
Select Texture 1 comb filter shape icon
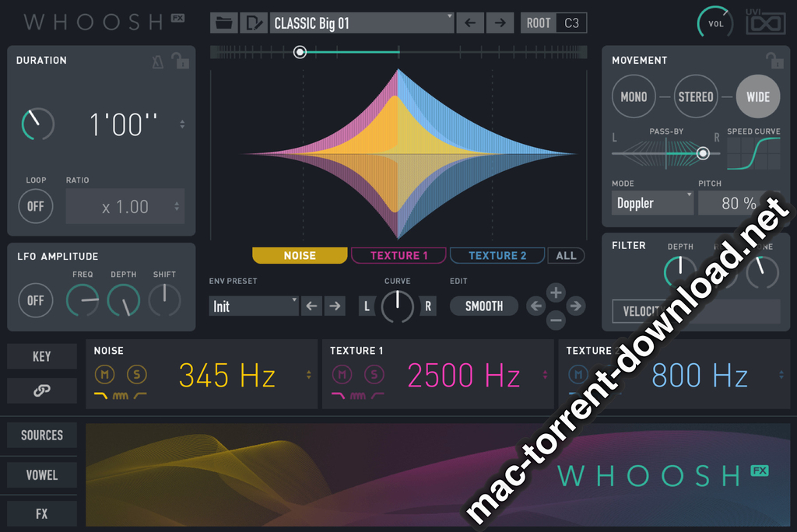point(358,395)
